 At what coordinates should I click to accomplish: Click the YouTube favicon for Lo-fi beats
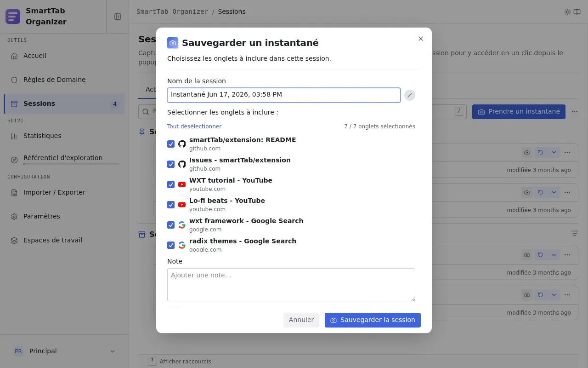click(x=182, y=205)
